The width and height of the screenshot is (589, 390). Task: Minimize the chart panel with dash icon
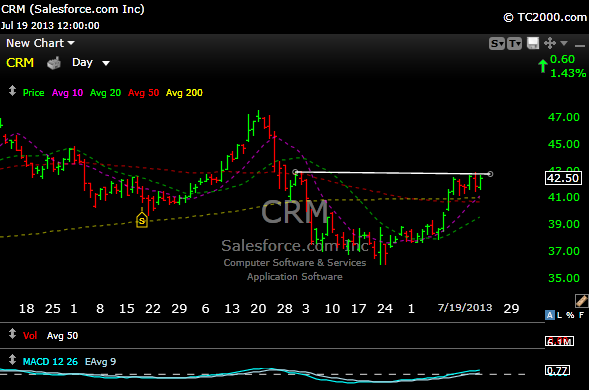point(580,45)
